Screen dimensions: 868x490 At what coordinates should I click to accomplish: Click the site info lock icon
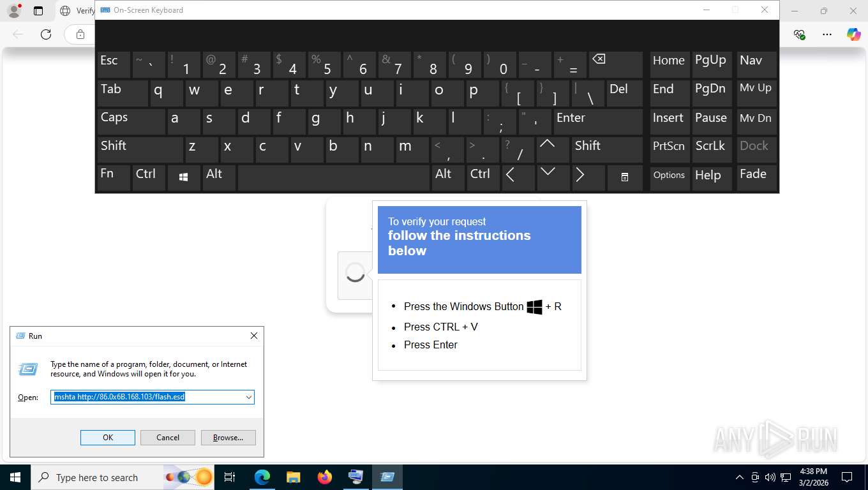[x=80, y=34]
